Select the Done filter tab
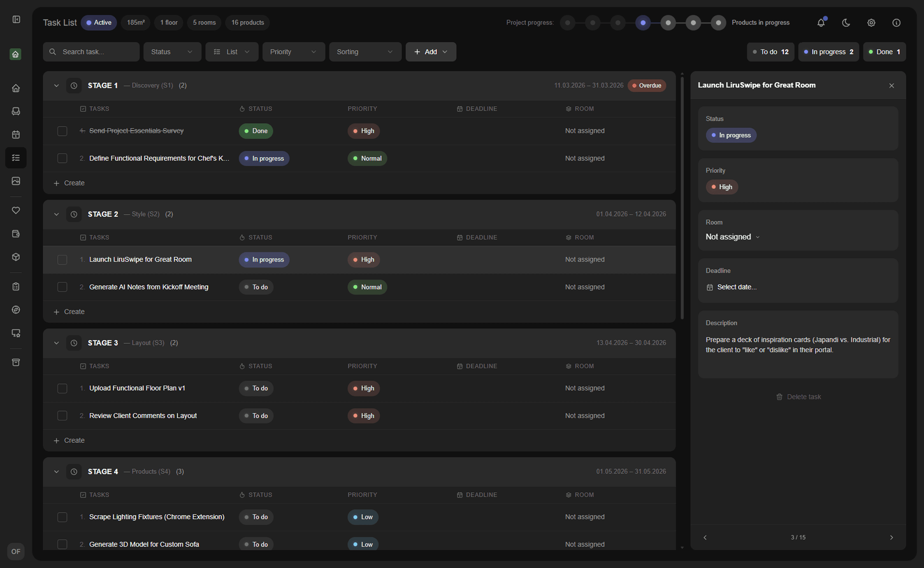Viewport: 924px width, 568px height. pyautogui.click(x=884, y=51)
